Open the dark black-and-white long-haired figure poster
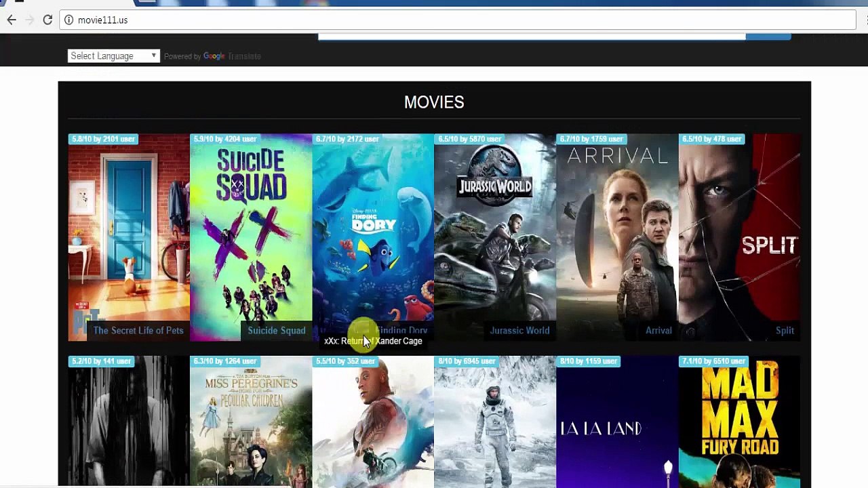Viewport: 868px width, 488px height. pyautogui.click(x=129, y=422)
